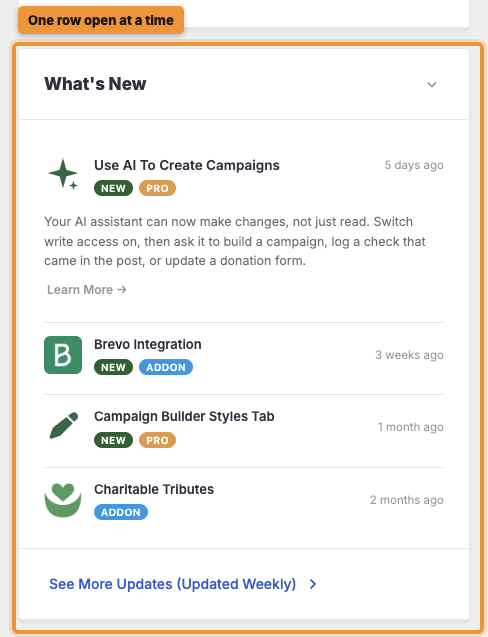Click the green Brevo B logo icon
Screen dimensions: 488x637
(x=63, y=355)
